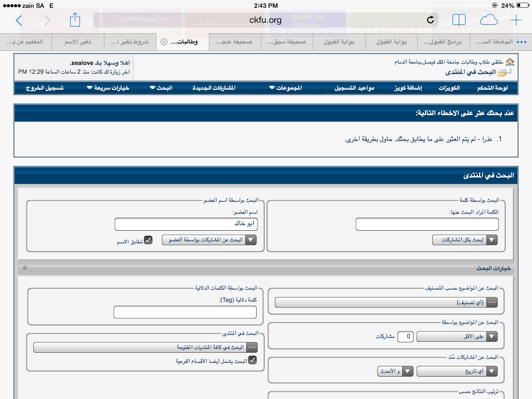Click the كلمة دلالية Tag input field
This screenshot has width=532, height=399.
pyautogui.click(x=185, y=312)
